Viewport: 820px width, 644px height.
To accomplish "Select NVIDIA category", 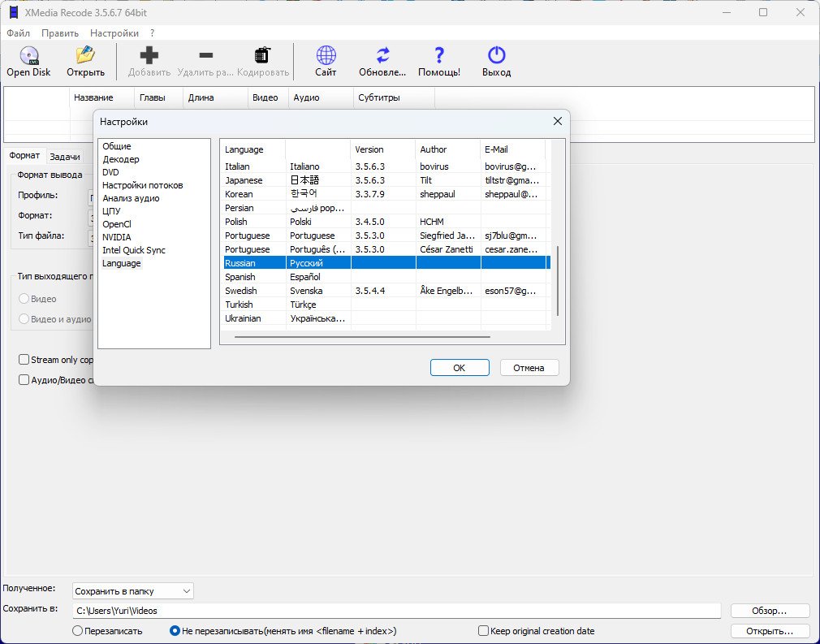I will pyautogui.click(x=117, y=237).
